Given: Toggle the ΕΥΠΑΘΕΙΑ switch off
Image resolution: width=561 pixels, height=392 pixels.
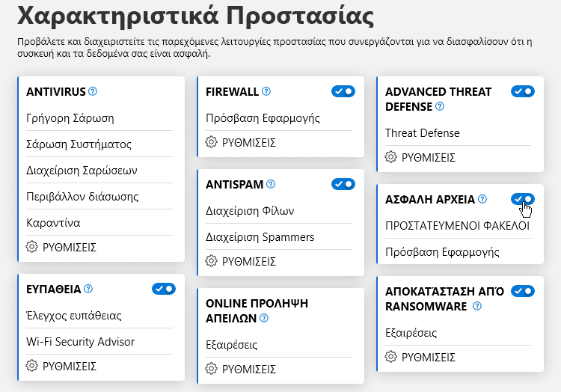Looking at the screenshot, I should tap(164, 289).
